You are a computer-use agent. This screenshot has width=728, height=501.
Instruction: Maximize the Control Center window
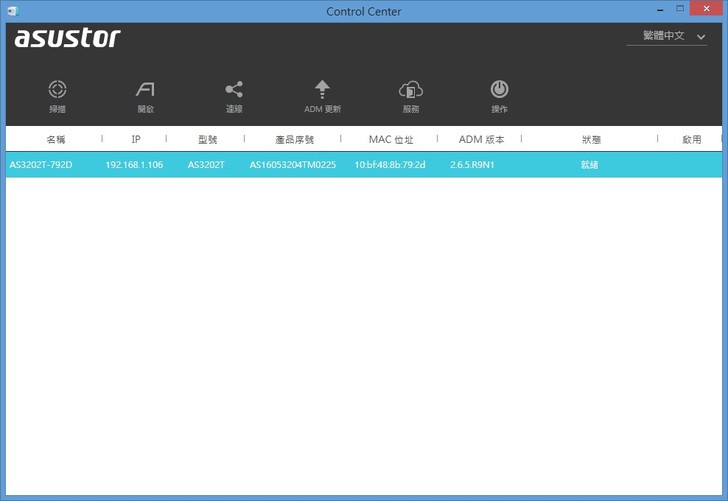coord(680,8)
